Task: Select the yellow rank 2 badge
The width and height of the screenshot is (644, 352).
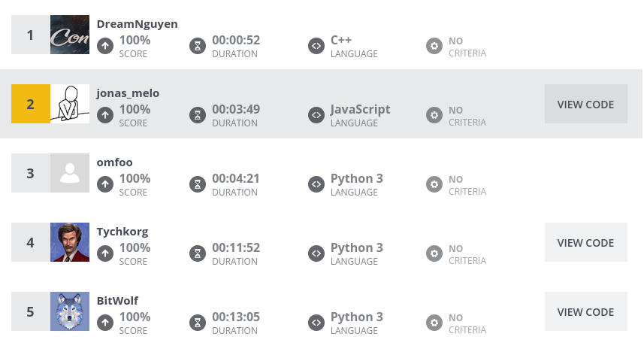Action: 31,104
